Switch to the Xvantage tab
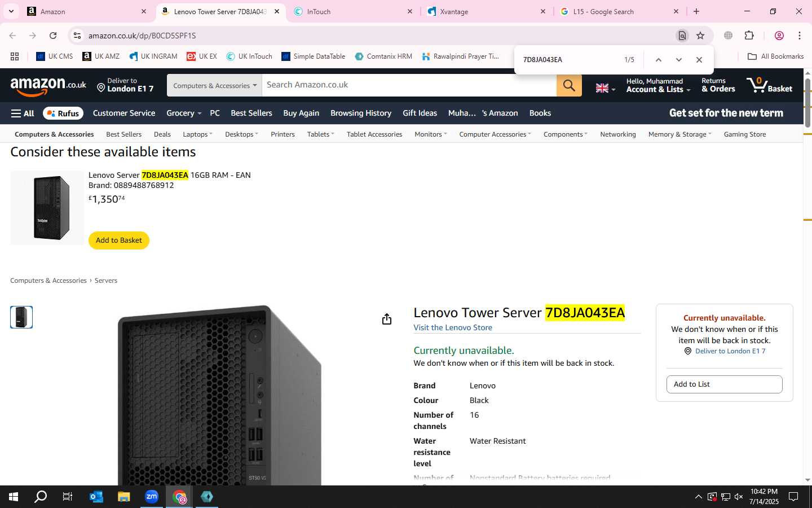Screen dimensions: 812x508 pyautogui.click(x=486, y=11)
